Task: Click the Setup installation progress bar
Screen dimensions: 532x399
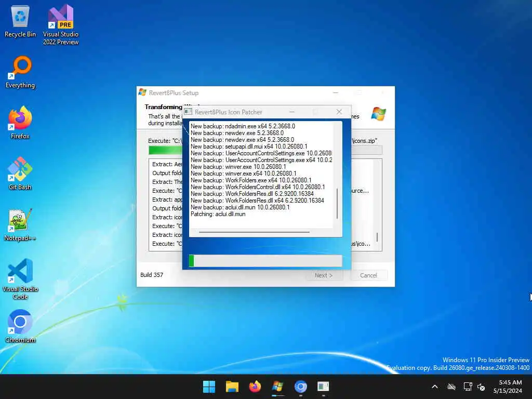Action: click(265, 150)
